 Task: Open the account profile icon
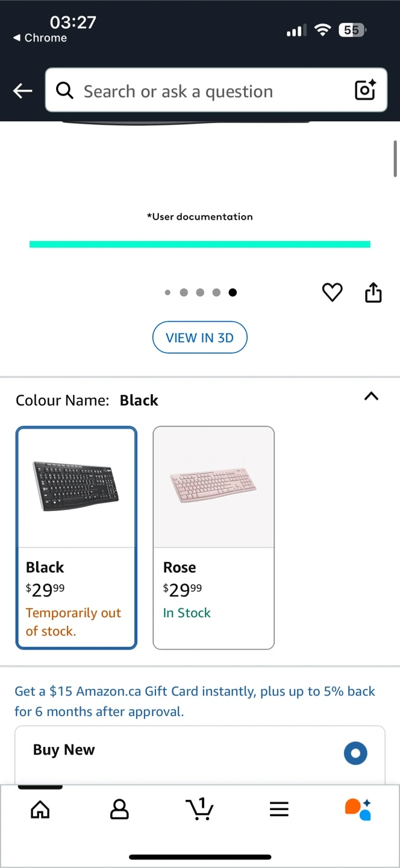pos(119,810)
